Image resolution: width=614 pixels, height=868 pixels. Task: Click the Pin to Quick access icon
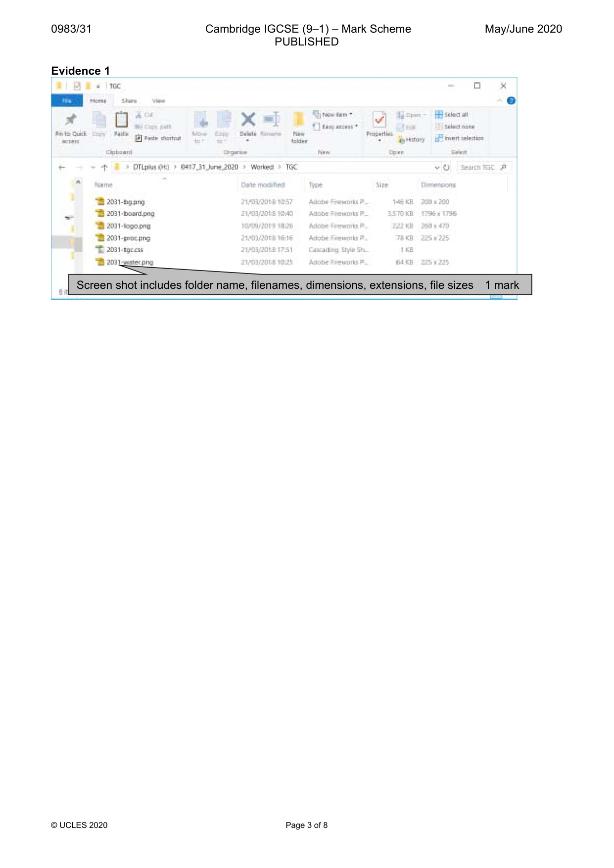[x=71, y=119]
